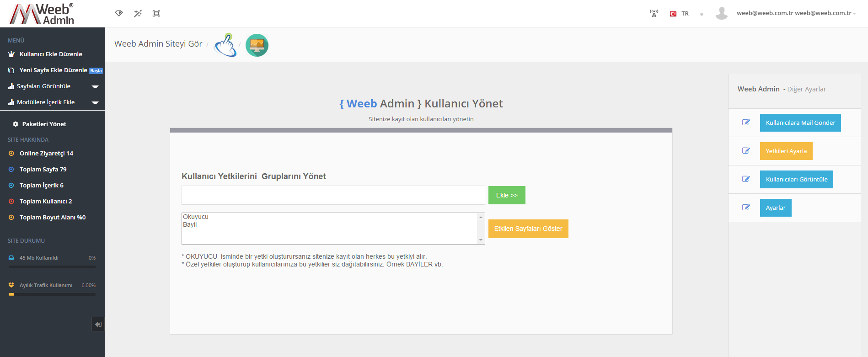Viewport: 868px width, 357px height.
Task: Click the green monitor circle icon
Action: pyautogui.click(x=257, y=45)
